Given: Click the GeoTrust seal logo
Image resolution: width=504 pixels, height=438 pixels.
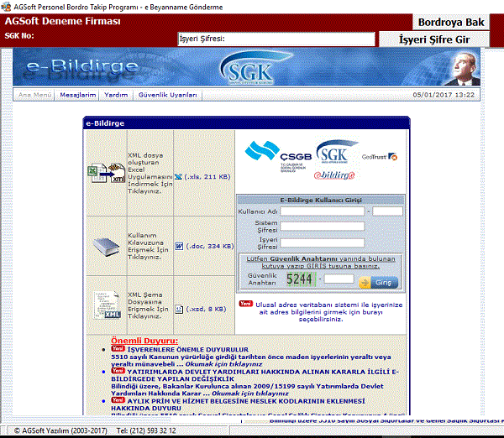Looking at the screenshot, I should click(x=380, y=157).
